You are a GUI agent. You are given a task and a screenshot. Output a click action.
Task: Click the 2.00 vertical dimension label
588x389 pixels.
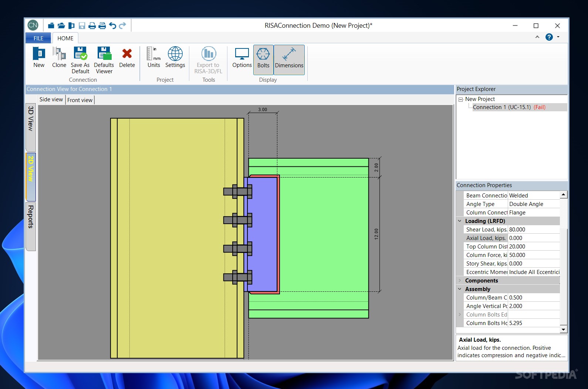pos(376,168)
